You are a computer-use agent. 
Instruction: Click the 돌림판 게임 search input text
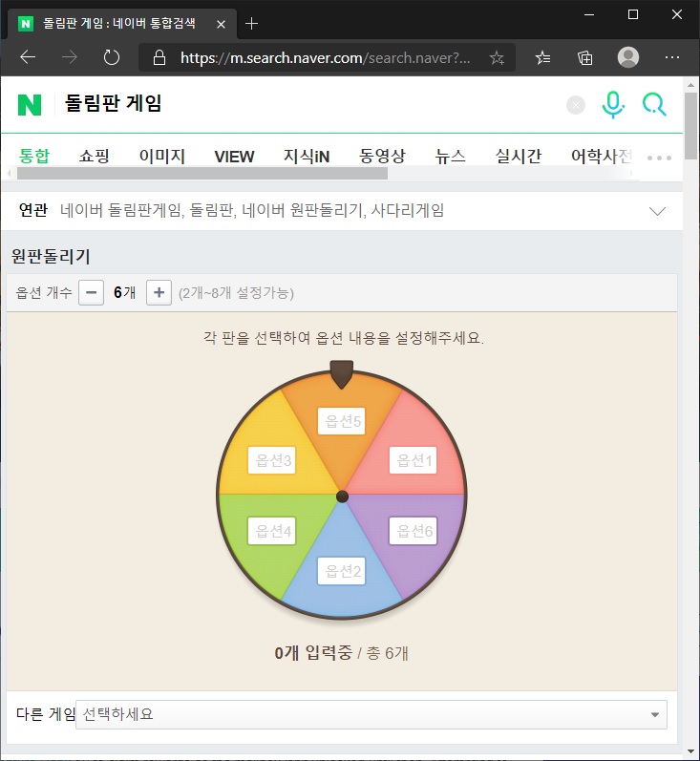pyautogui.click(x=114, y=103)
